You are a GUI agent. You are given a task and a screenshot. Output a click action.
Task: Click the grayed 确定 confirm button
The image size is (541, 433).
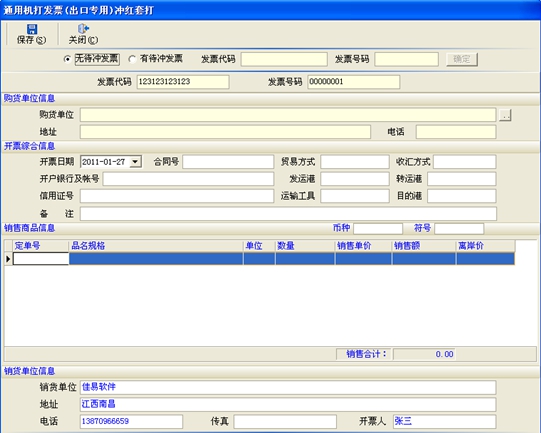pyautogui.click(x=462, y=59)
